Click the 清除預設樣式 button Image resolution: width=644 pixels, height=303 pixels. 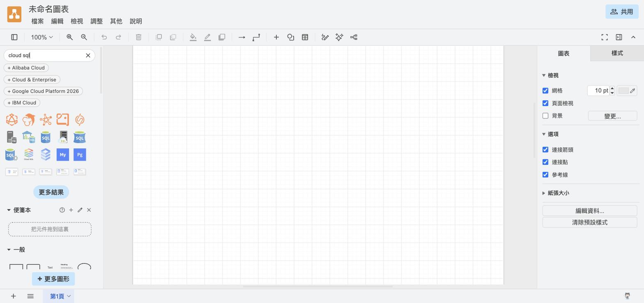590,222
